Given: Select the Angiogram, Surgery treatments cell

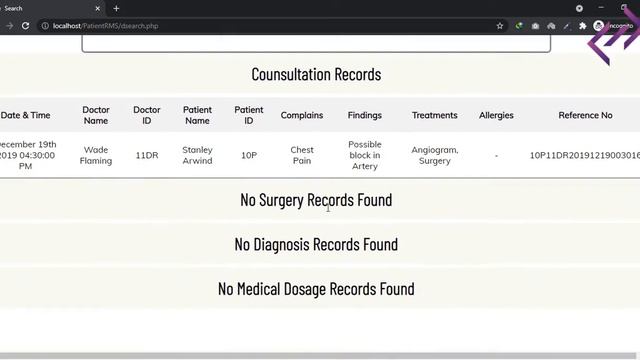Looking at the screenshot, I should 435,155.
